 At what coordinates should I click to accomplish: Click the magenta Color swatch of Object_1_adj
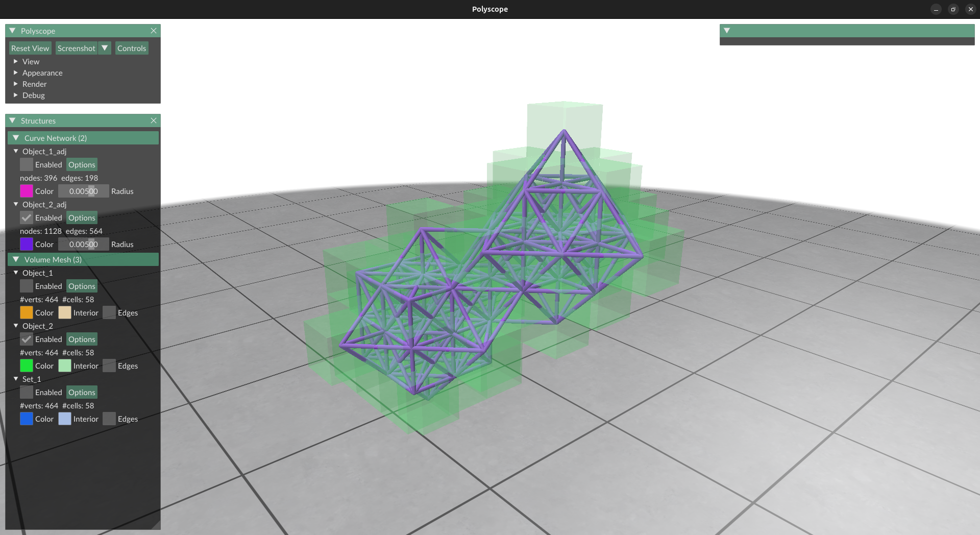point(27,191)
